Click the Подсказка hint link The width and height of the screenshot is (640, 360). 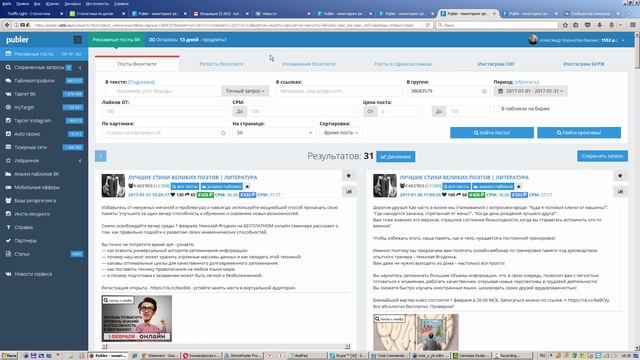click(142, 82)
